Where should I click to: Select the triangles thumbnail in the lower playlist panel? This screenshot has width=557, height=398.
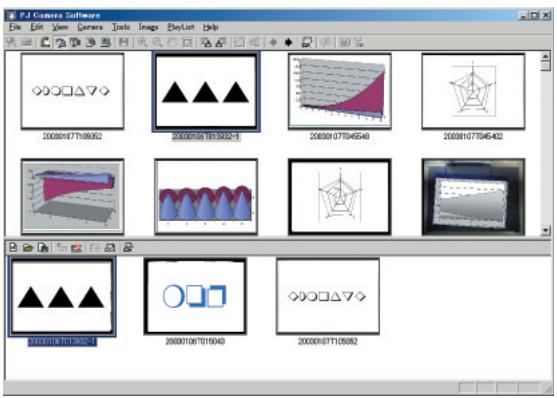pos(62,297)
